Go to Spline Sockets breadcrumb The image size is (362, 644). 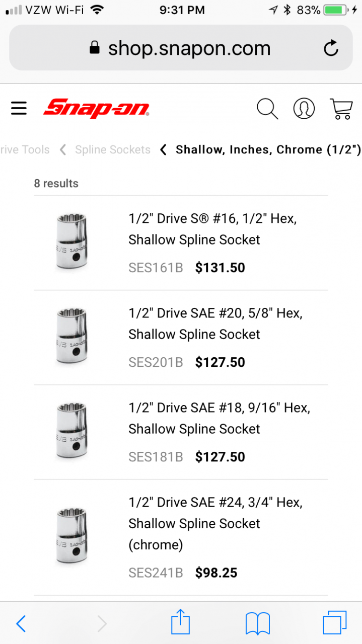point(113,149)
